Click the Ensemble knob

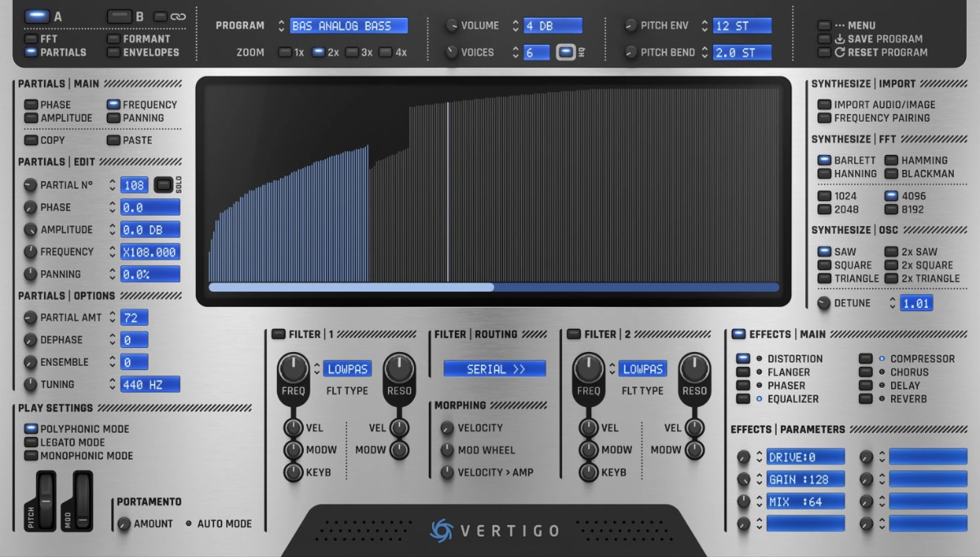[x=30, y=362]
